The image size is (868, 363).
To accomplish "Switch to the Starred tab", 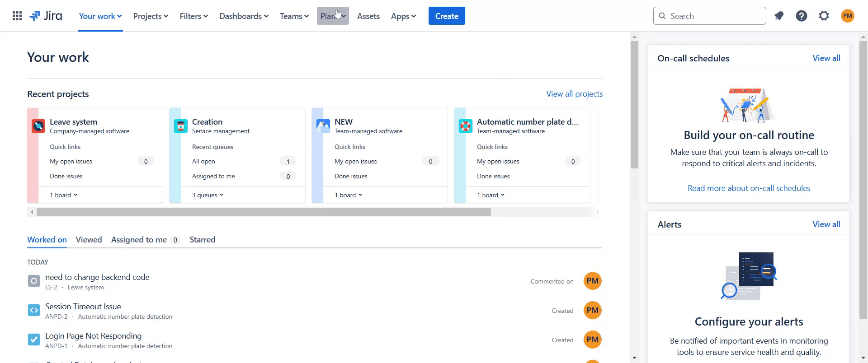I will [202, 240].
